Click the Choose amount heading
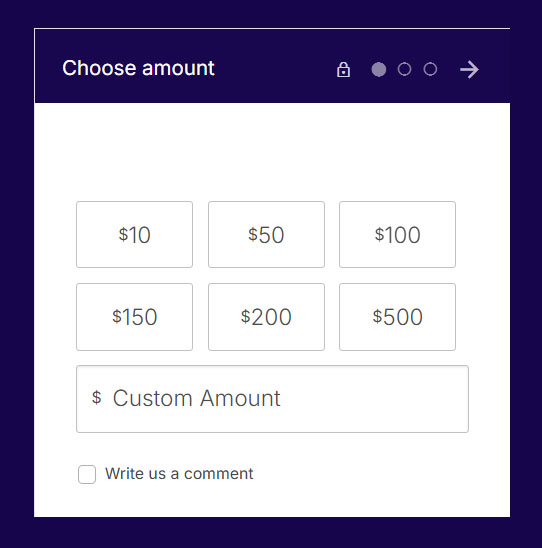542x548 pixels. click(x=138, y=68)
